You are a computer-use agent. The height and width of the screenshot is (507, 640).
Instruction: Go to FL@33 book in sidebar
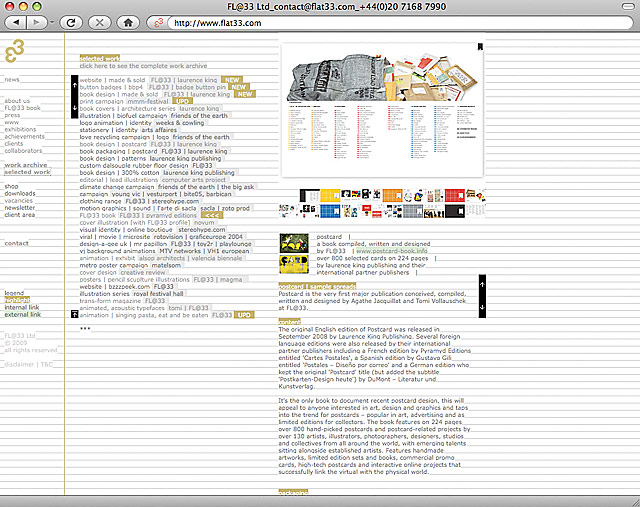22,108
